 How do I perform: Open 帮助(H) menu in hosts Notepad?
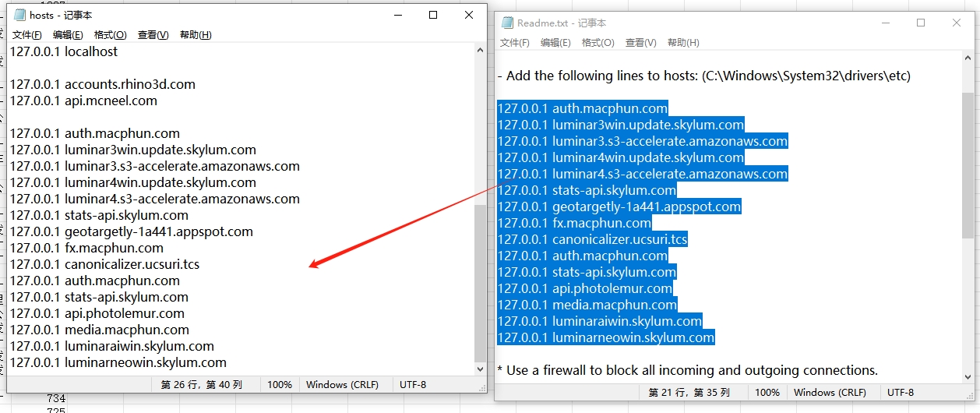pyautogui.click(x=195, y=34)
